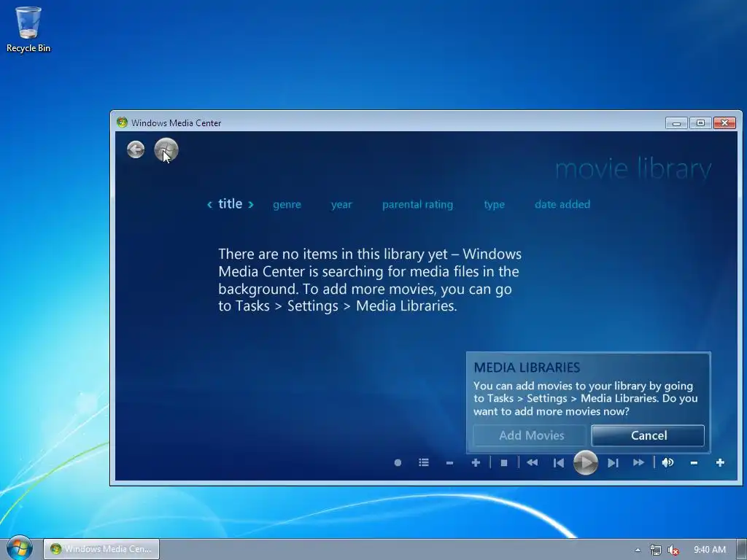Switch to the date added view
Viewport: 747px width, 560px height.
562,204
